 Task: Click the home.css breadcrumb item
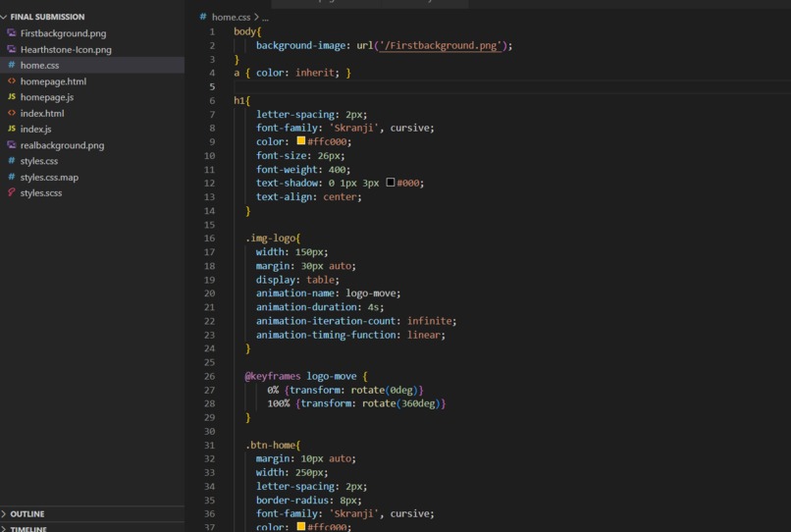(231, 17)
